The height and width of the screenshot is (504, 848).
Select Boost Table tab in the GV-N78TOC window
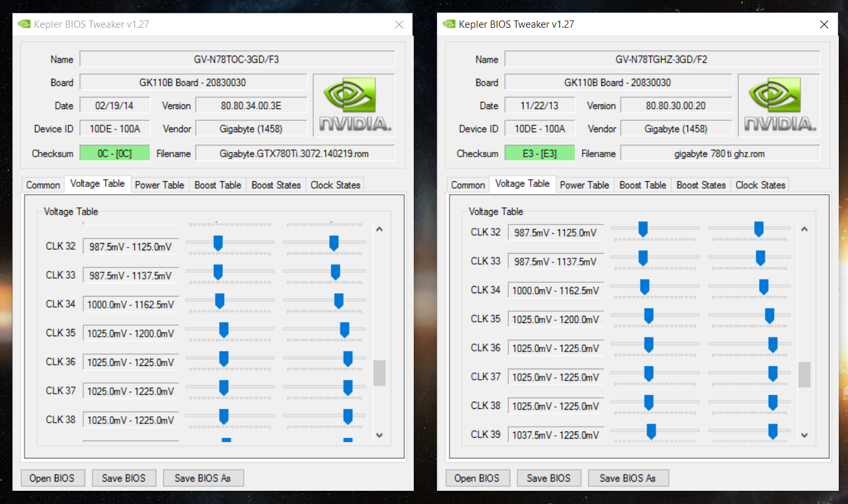click(x=217, y=185)
